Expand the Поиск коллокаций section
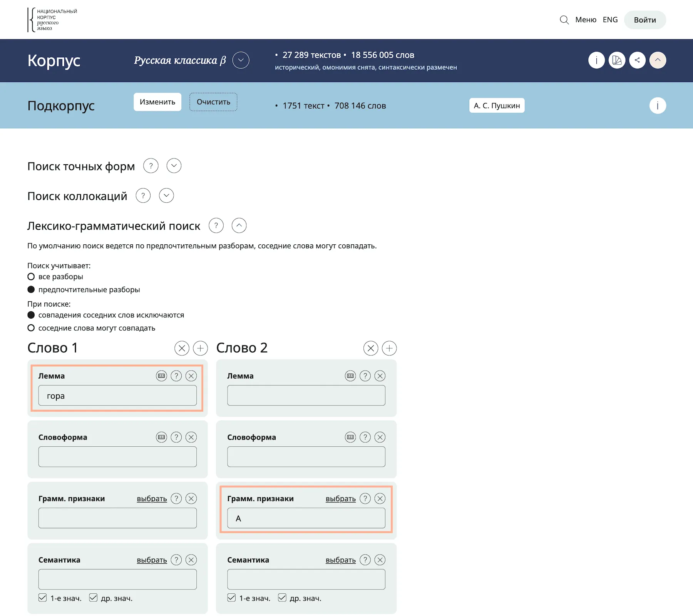693x616 pixels. pos(166,195)
